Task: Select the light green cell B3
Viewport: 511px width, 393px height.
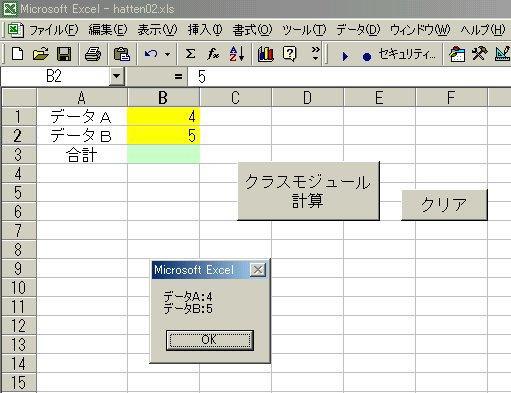Action: coord(164,154)
